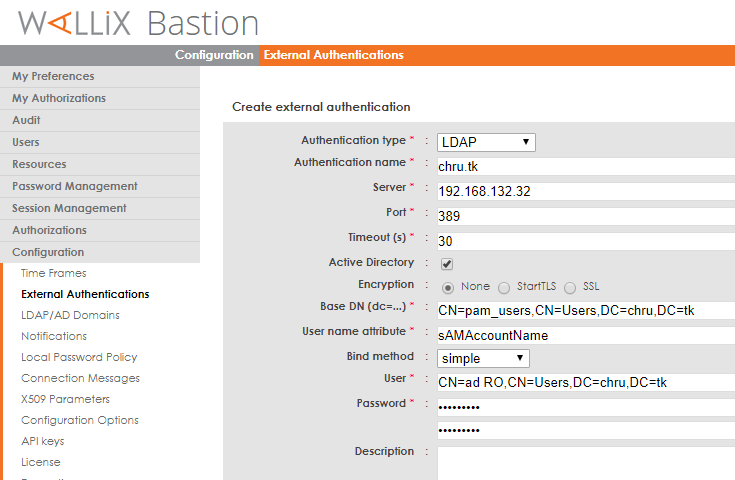Go to LDAP/AD Domains page
This screenshot has height=480, width=735.
click(x=70, y=315)
